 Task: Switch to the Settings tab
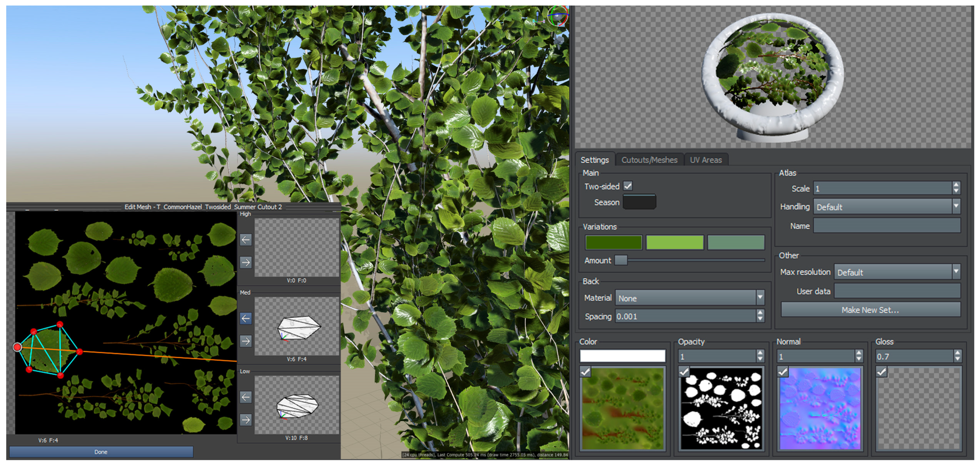pos(595,160)
